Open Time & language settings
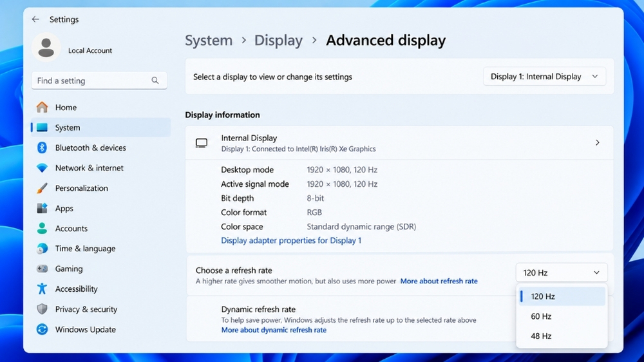 click(100, 249)
